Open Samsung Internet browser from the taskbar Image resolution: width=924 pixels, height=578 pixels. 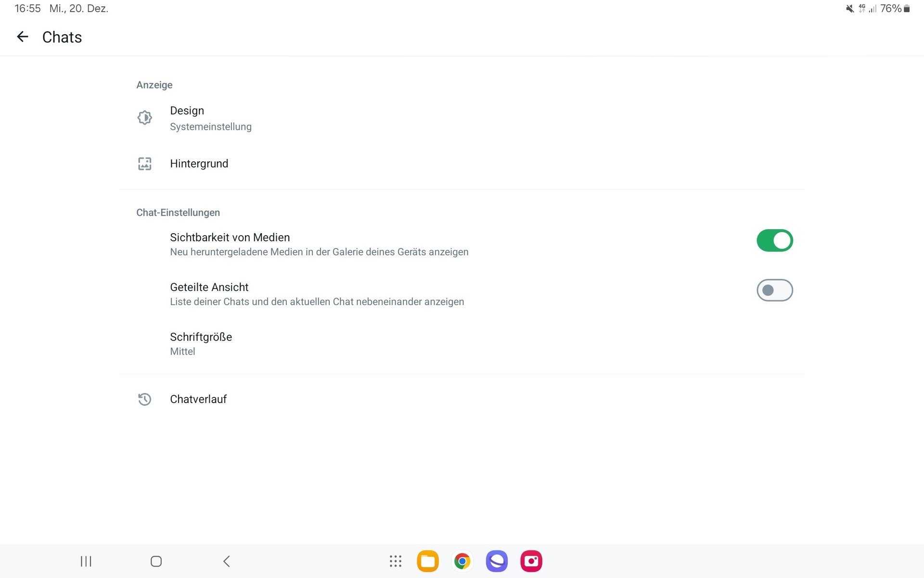click(497, 561)
